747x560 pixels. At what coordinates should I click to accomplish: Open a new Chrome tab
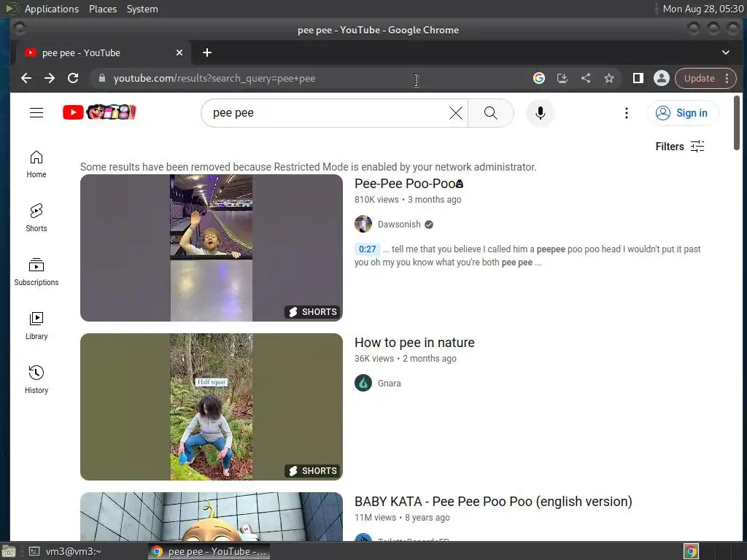[206, 52]
